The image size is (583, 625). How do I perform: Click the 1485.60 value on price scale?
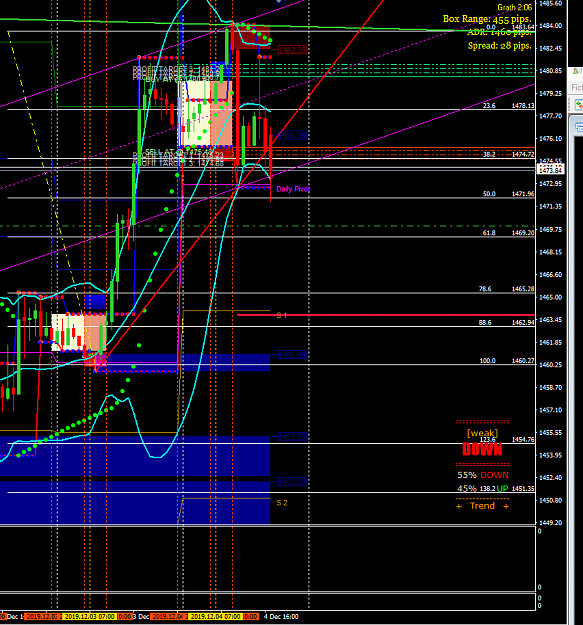[550, 3]
